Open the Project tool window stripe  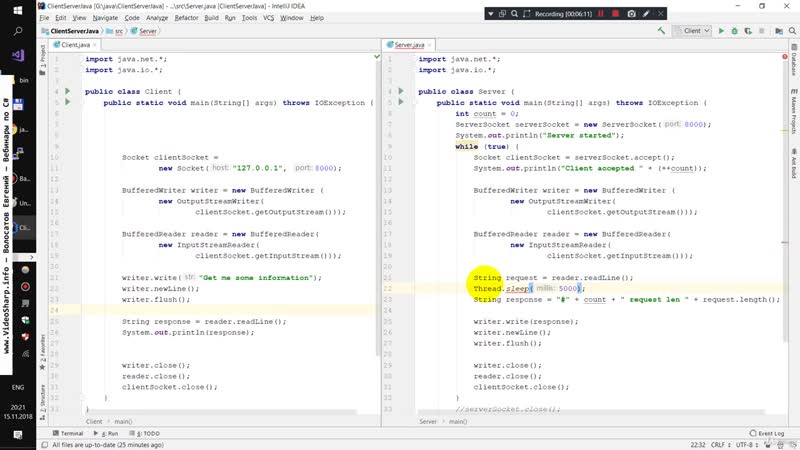pyautogui.click(x=42, y=60)
